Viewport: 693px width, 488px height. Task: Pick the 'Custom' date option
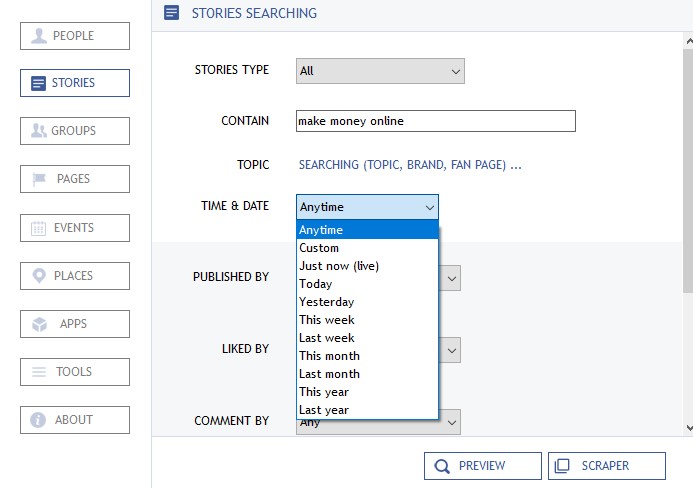(x=319, y=248)
